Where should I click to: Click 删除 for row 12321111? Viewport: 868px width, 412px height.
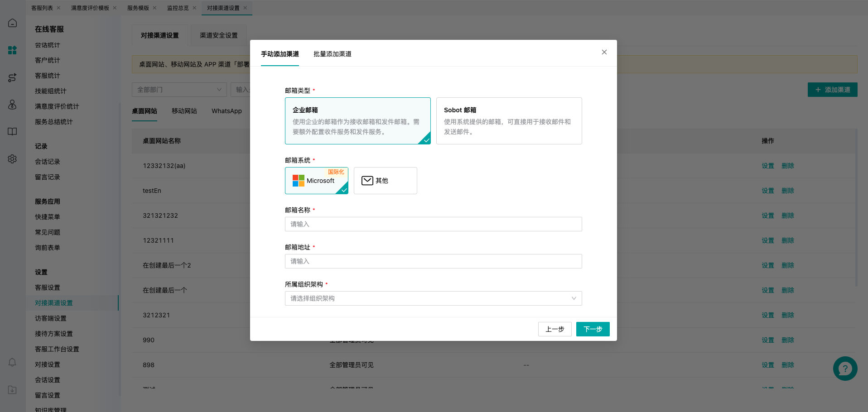coord(788,240)
